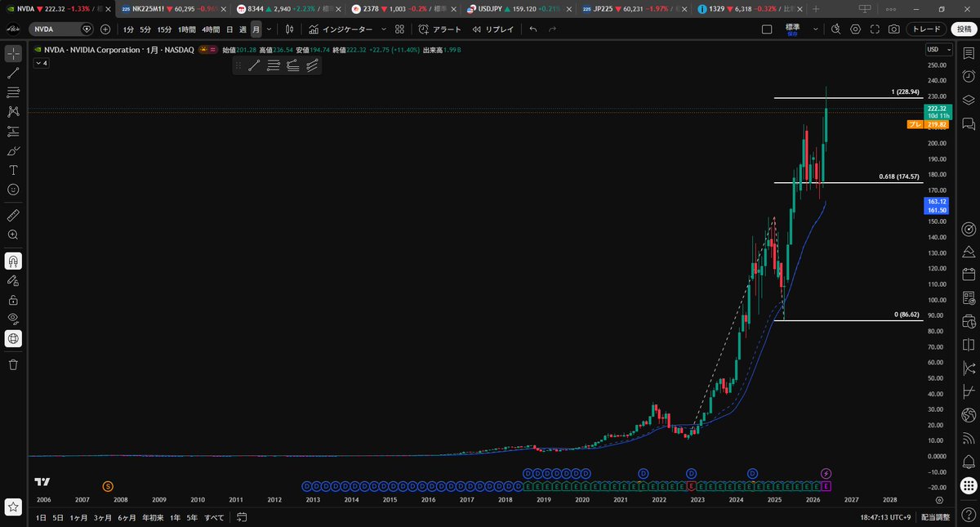This screenshot has width=980, height=527.
Task: Set date range to 6ヶ月
Action: click(x=127, y=517)
